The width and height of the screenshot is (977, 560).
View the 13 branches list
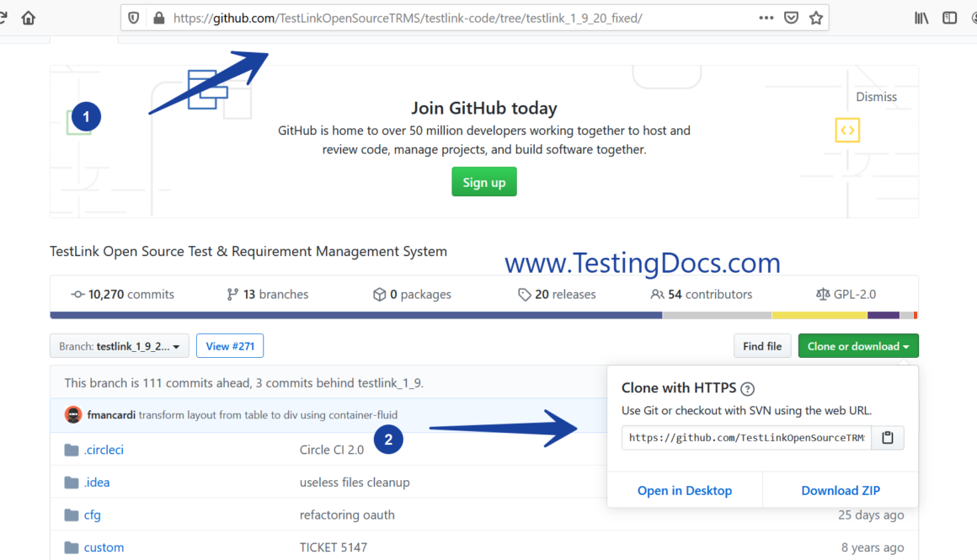coord(268,295)
